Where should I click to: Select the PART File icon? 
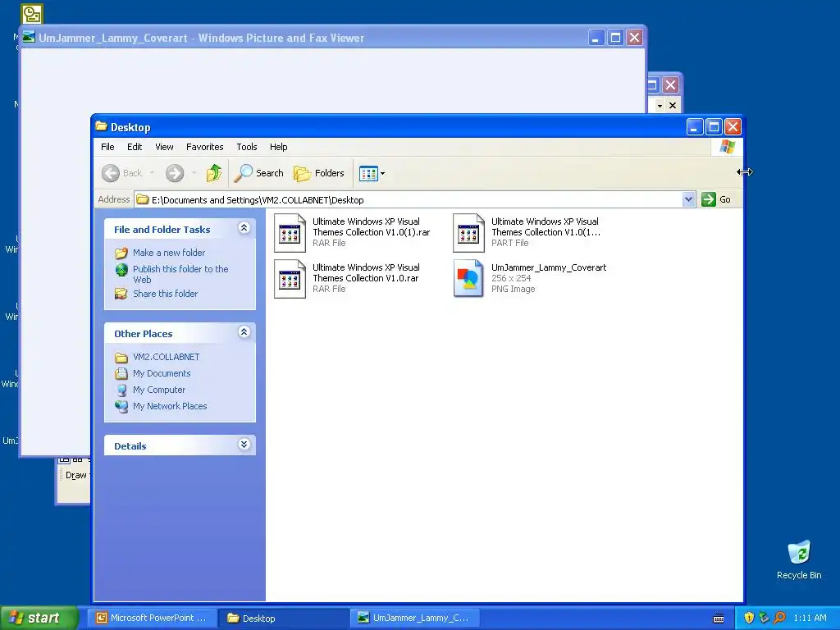click(x=468, y=233)
